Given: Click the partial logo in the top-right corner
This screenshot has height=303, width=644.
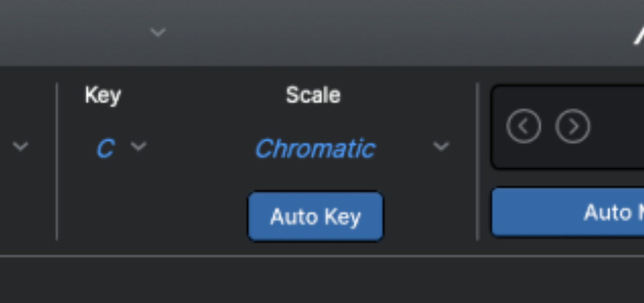Looking at the screenshot, I should [x=639, y=35].
